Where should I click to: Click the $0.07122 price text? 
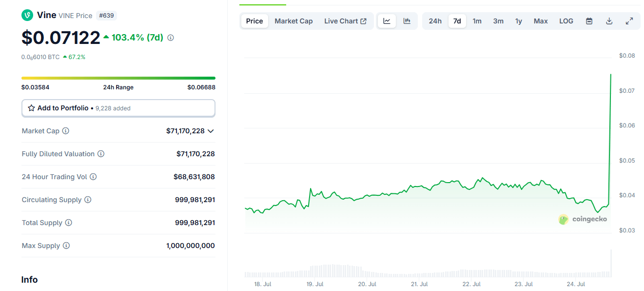click(61, 38)
